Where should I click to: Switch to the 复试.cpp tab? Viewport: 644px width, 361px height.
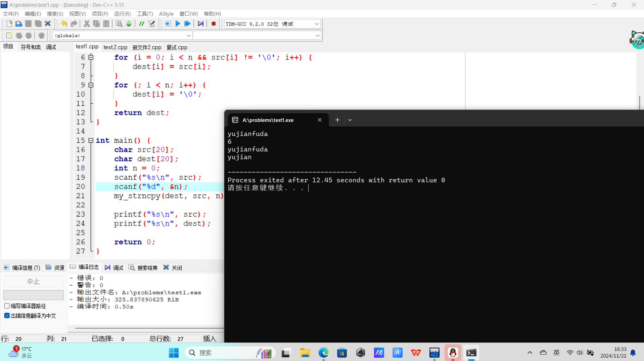[x=177, y=47]
